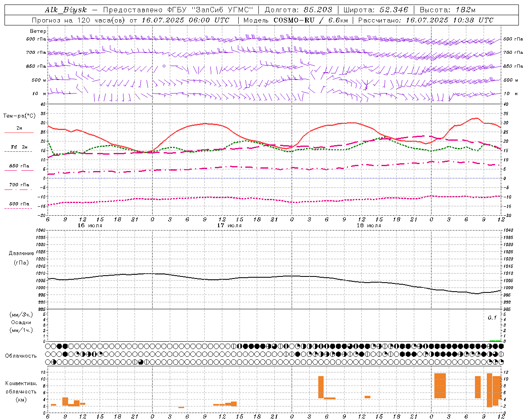Click the "18 июля" date label

[369, 226]
